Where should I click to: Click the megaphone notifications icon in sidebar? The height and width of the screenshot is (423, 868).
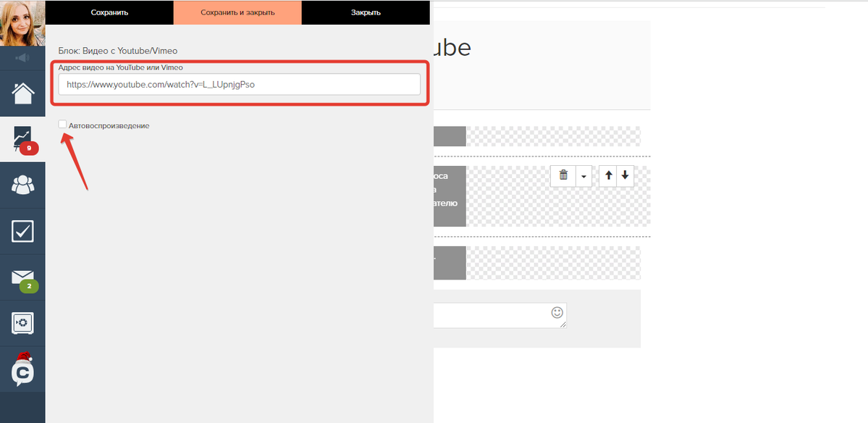22,57
